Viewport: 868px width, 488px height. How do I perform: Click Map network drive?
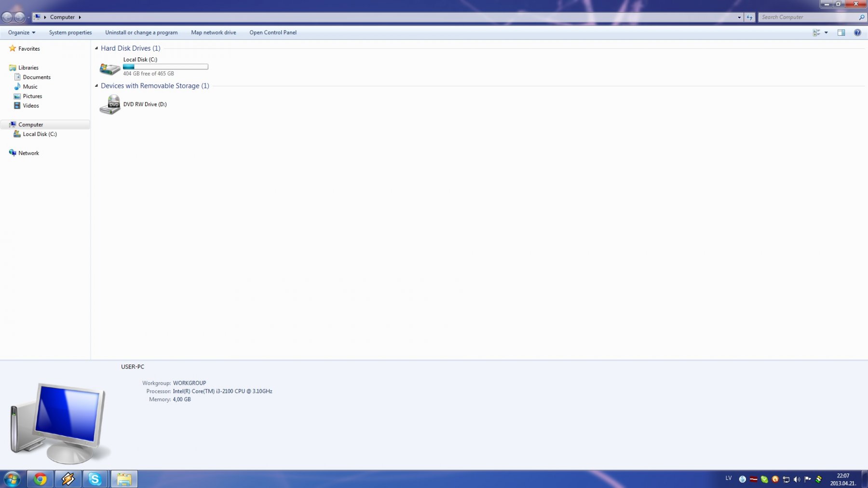(x=213, y=33)
